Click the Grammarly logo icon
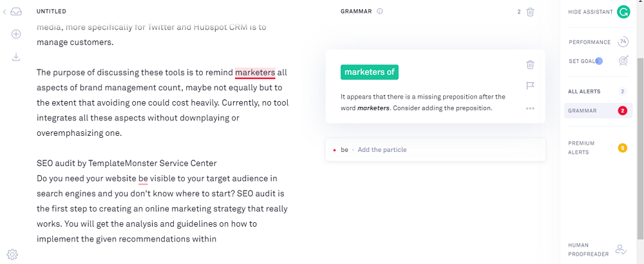The image size is (644, 264). click(x=623, y=12)
